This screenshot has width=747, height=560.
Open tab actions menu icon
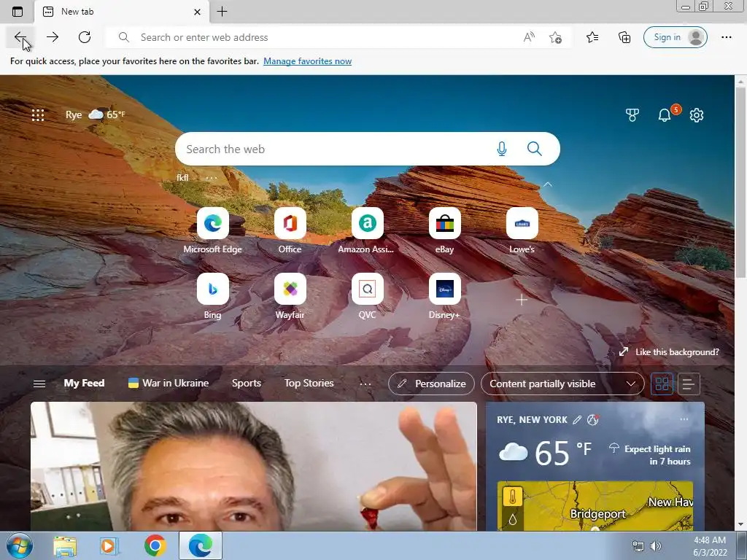click(x=18, y=12)
